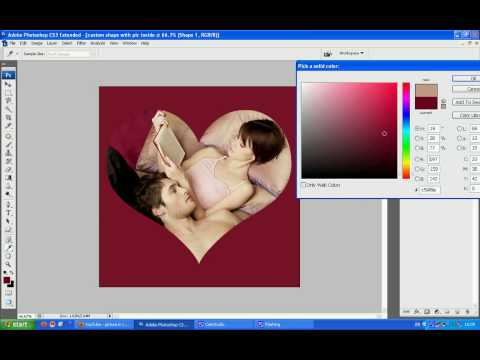Enable the Only Web Colors checkbox
The height and width of the screenshot is (360, 480).
(x=303, y=185)
